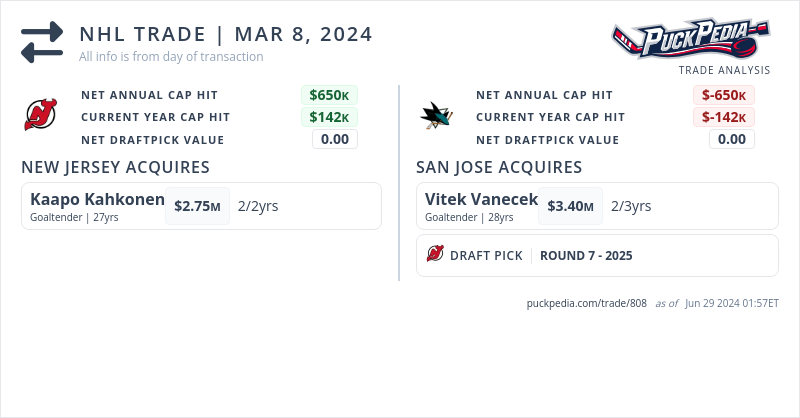The width and height of the screenshot is (800, 418).
Task: Click the Devils icon beside Draft Pick
Action: click(x=435, y=255)
